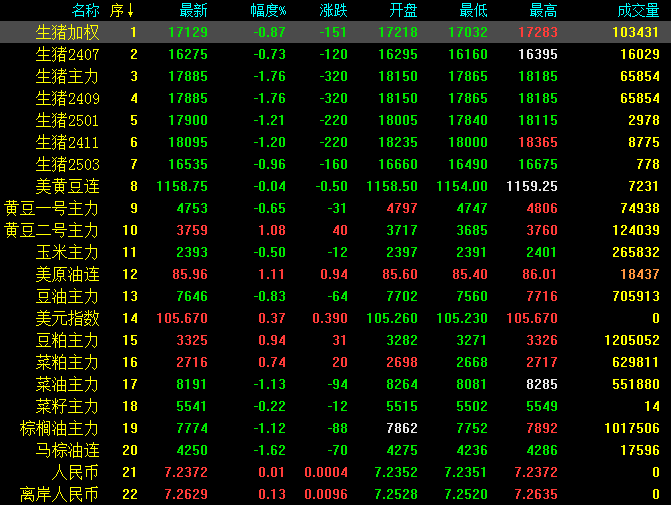Click 幅度 value 1.08 of 黄豆二号主力
This screenshot has width=671, height=505.
pyautogui.click(x=272, y=230)
